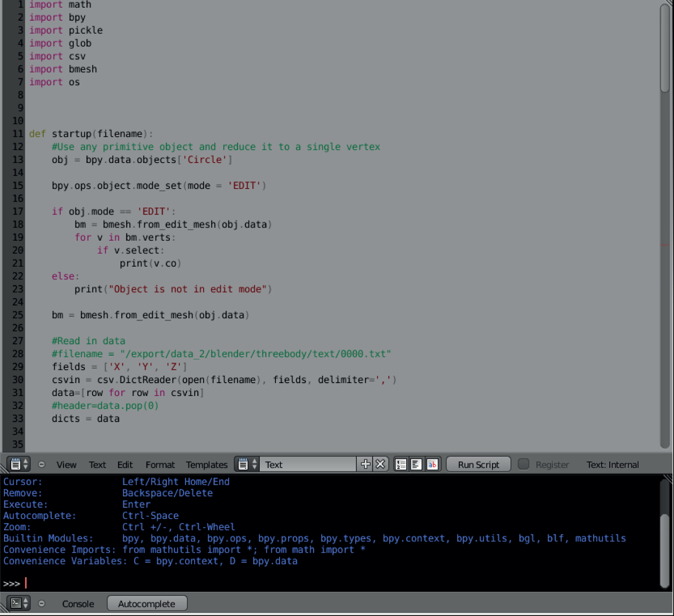
Task: Collapse text editor header menus
Action: point(42,464)
